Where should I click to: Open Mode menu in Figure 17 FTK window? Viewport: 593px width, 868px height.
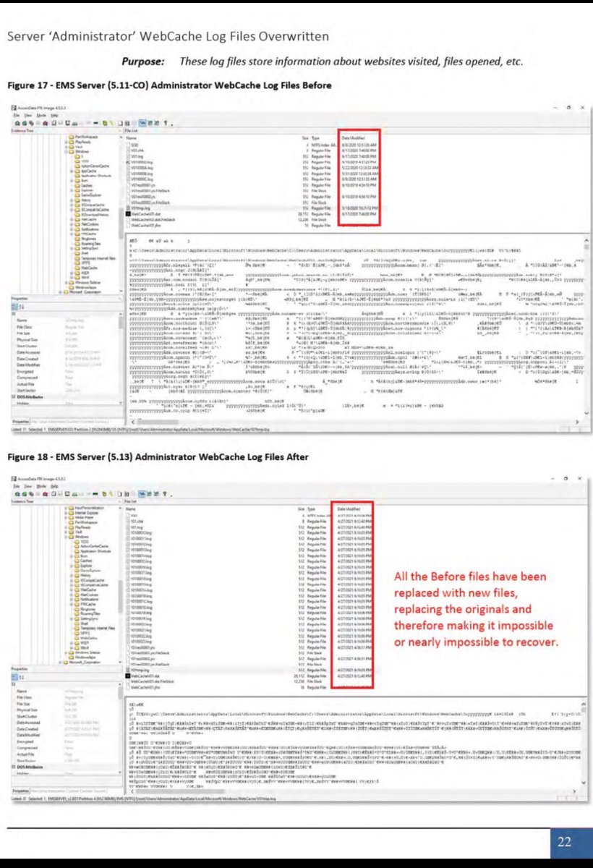tap(41, 115)
